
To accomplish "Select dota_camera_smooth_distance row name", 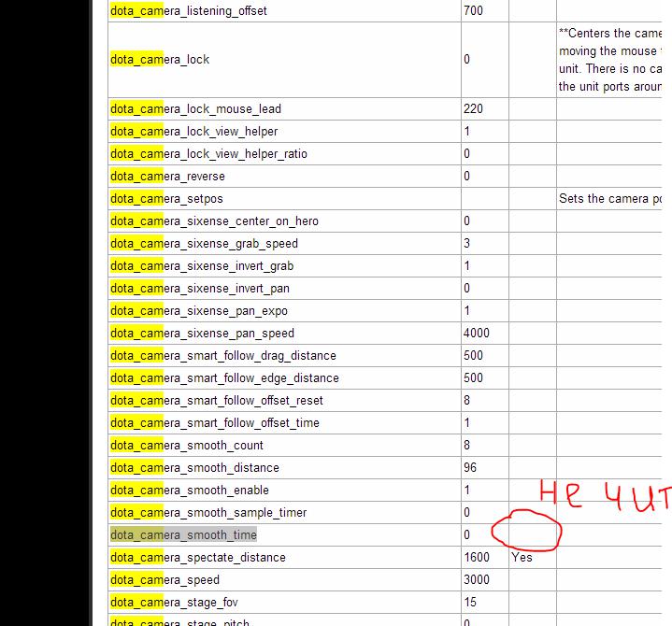I will (194, 467).
